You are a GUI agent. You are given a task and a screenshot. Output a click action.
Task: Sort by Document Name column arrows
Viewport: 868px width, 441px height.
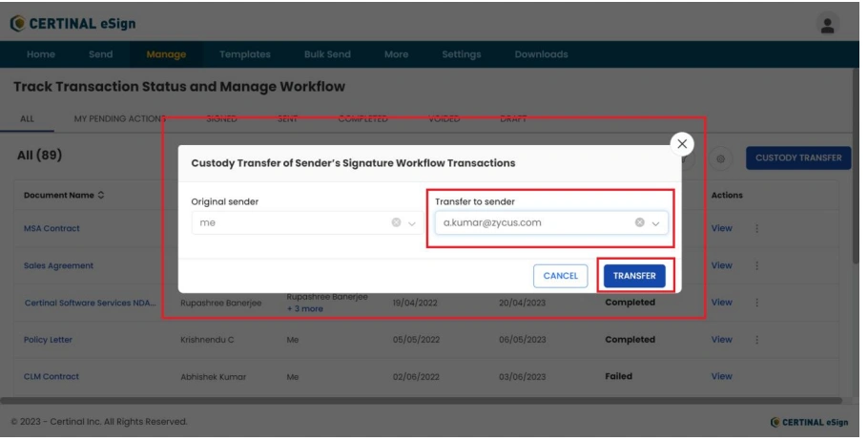pos(101,195)
